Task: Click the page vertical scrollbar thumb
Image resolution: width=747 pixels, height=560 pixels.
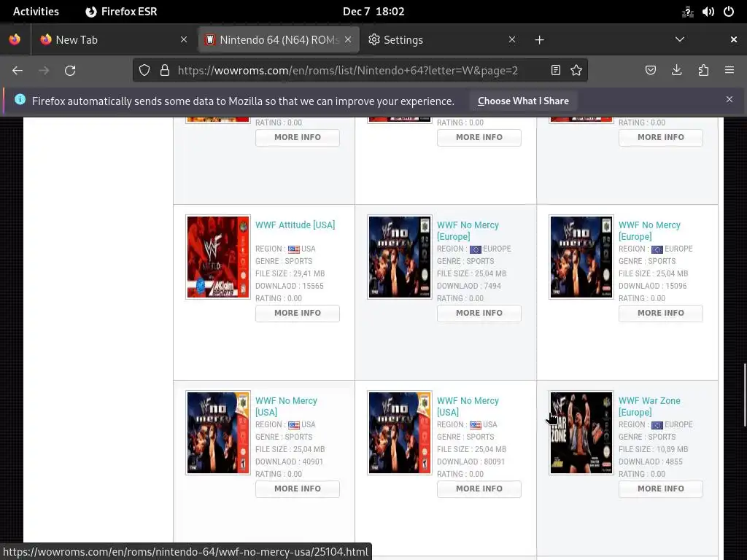Action: pyautogui.click(x=744, y=395)
